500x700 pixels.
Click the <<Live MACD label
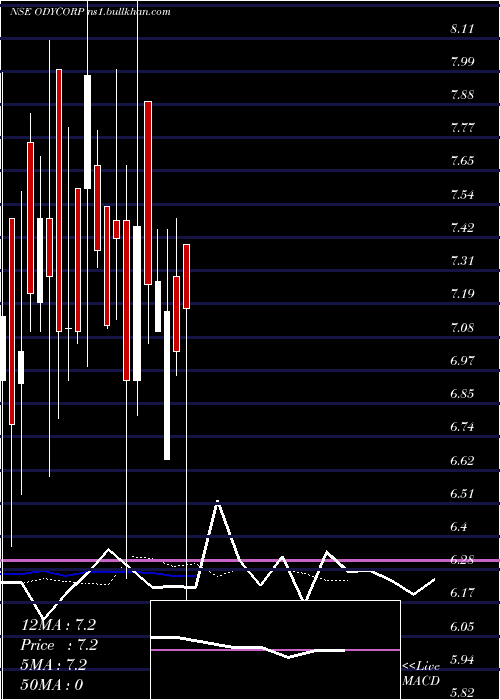tap(421, 673)
